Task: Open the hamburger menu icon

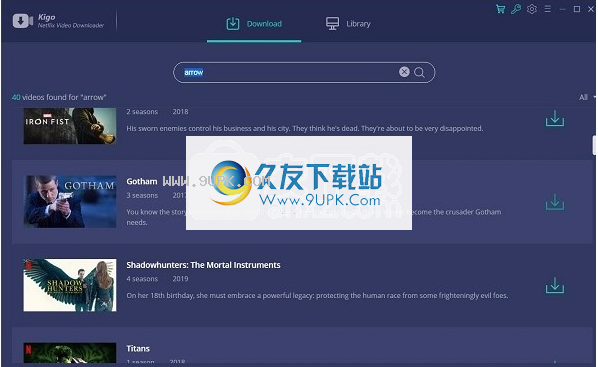Action: click(x=548, y=9)
